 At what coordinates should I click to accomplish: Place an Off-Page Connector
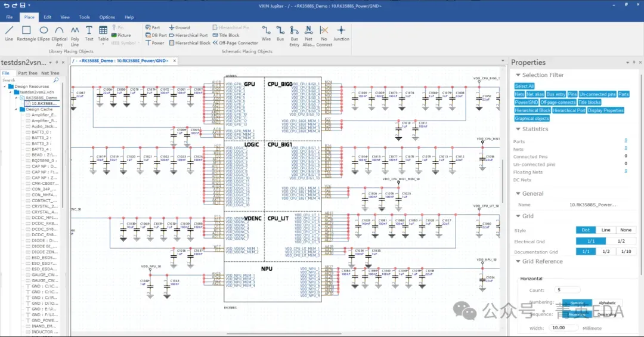236,43
